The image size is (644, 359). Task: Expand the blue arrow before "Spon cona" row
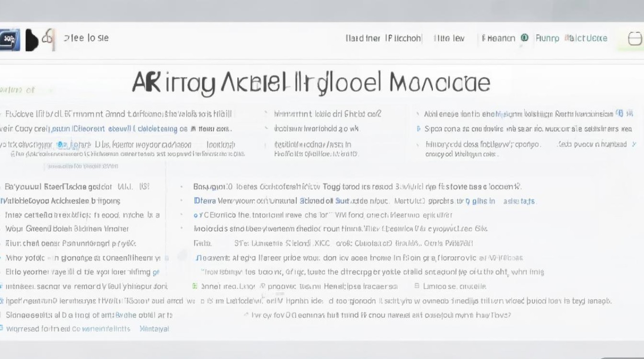[419, 129]
